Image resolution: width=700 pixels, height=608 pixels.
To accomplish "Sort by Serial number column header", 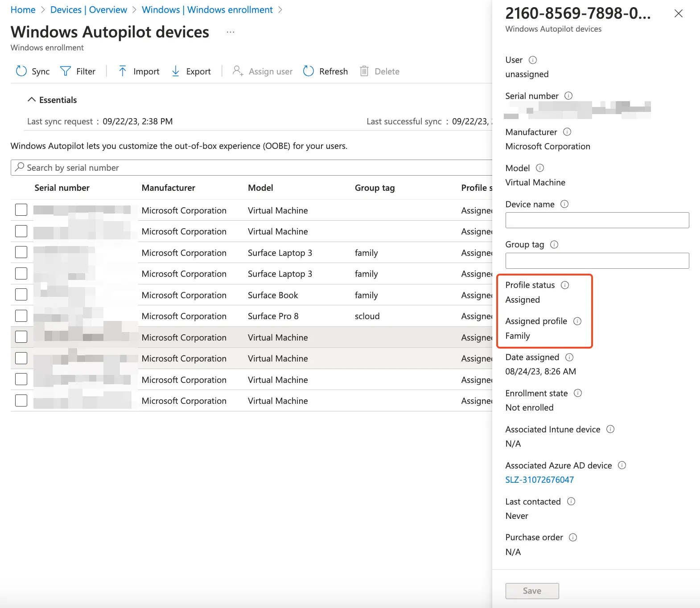I will [62, 188].
